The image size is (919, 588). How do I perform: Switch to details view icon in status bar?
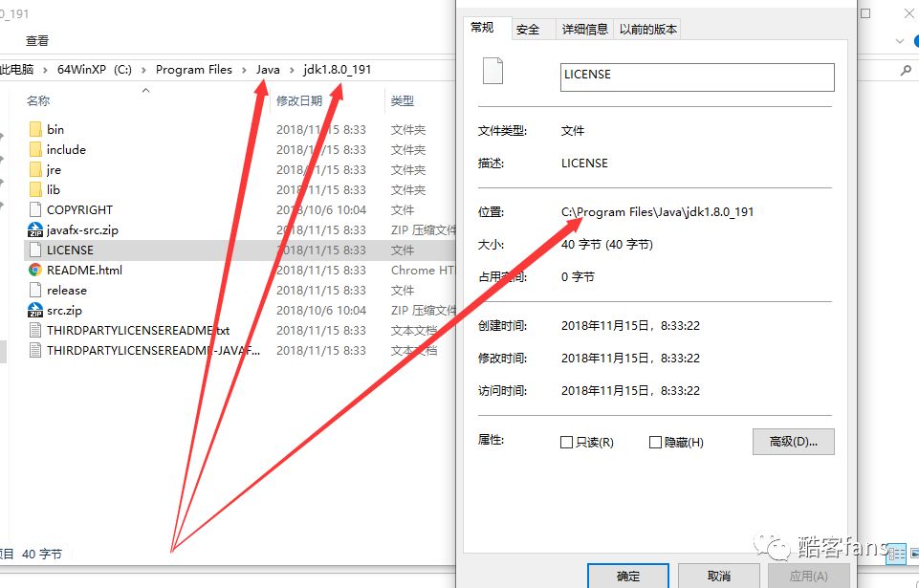point(896,553)
